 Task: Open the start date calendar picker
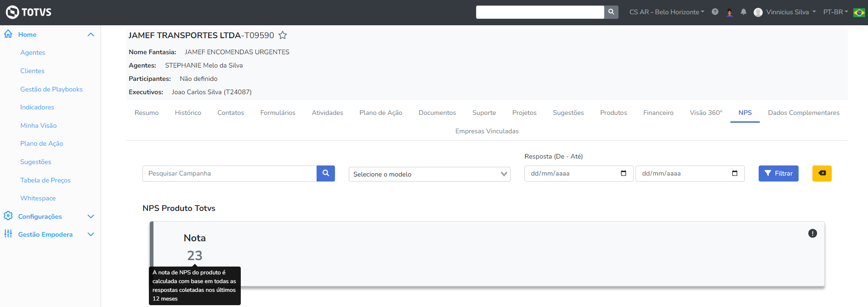tap(624, 173)
